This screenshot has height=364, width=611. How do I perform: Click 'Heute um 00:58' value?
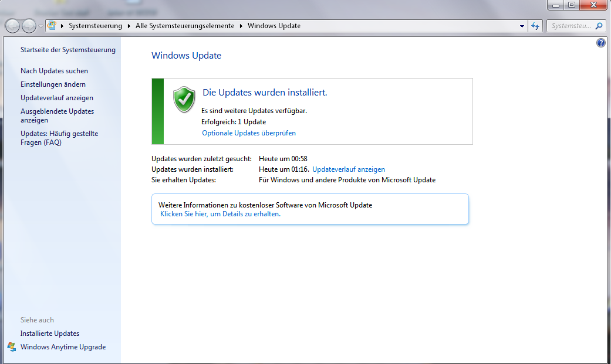(283, 159)
